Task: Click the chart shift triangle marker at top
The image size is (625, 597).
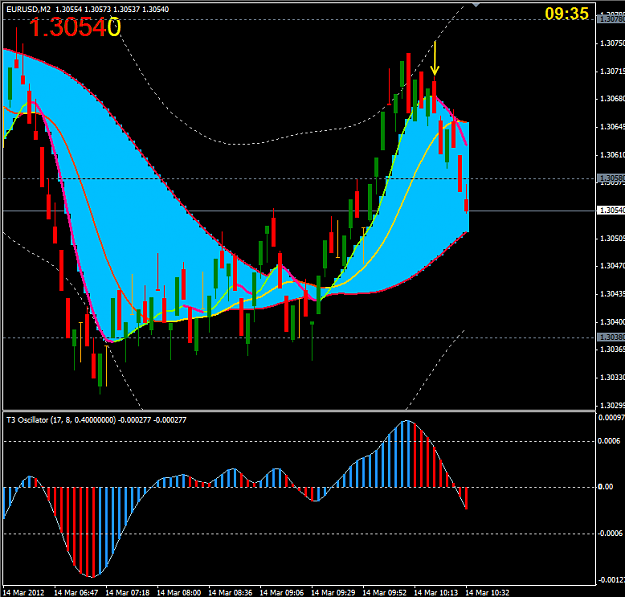Action: pos(476,4)
